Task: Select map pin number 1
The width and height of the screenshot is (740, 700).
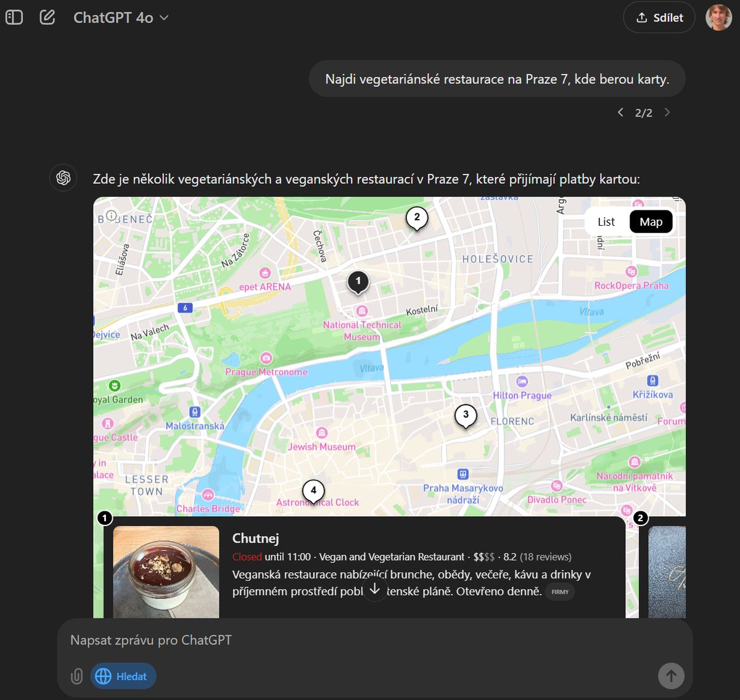Action: pos(358,282)
